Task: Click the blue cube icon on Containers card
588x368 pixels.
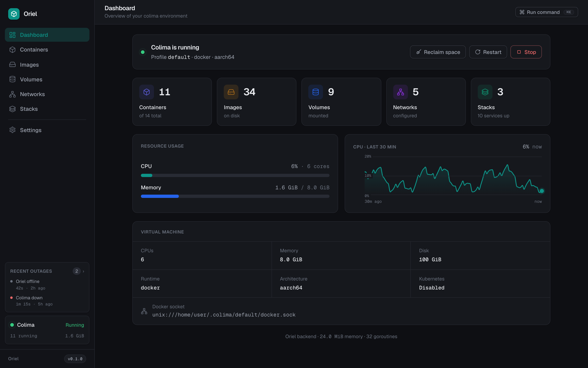Action: (147, 92)
